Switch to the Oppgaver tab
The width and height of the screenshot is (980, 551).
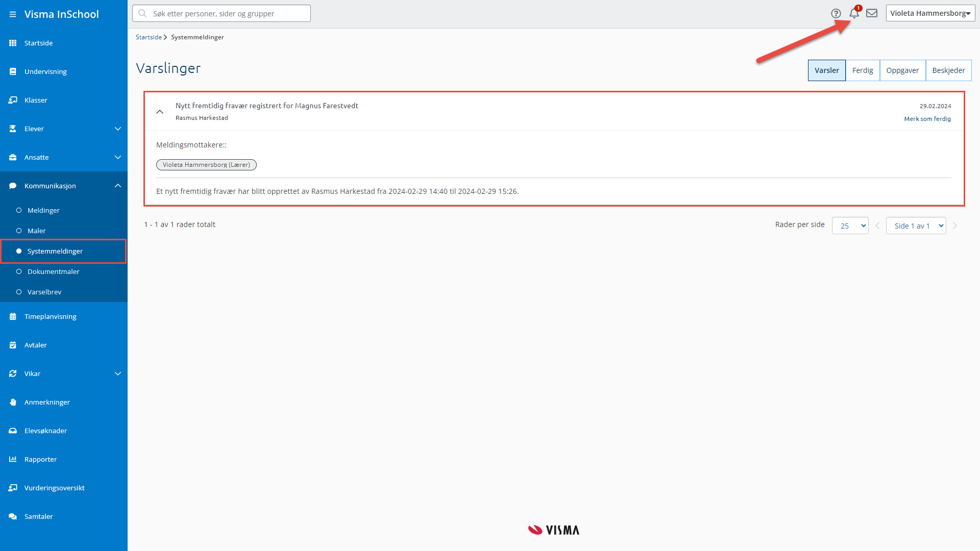902,70
